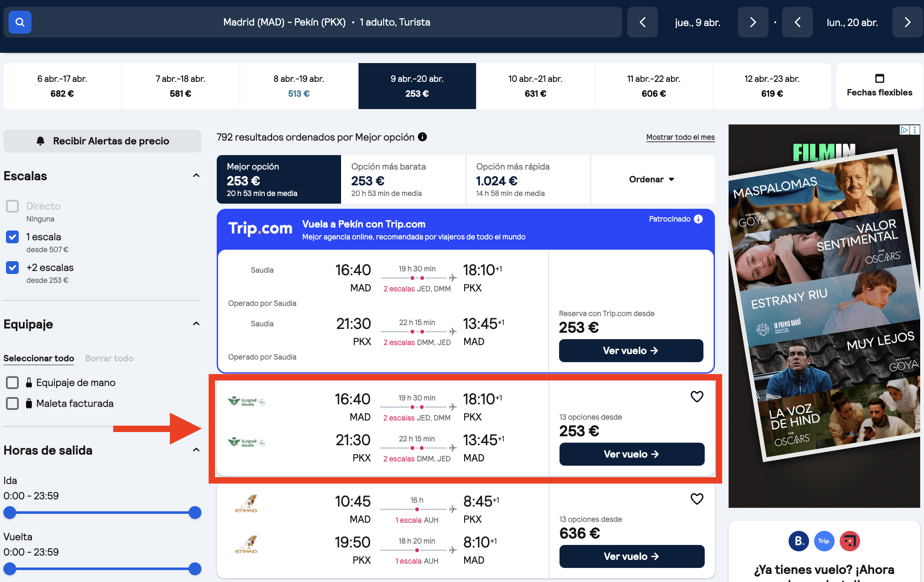The height and width of the screenshot is (582, 924).
Task: Click the Ida departure time slider handle
Action: (x=9, y=513)
